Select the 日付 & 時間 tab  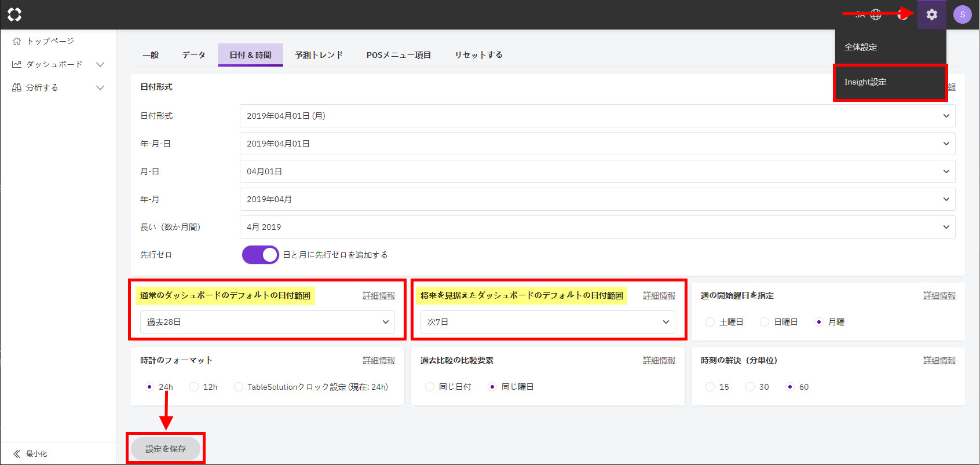click(x=250, y=55)
